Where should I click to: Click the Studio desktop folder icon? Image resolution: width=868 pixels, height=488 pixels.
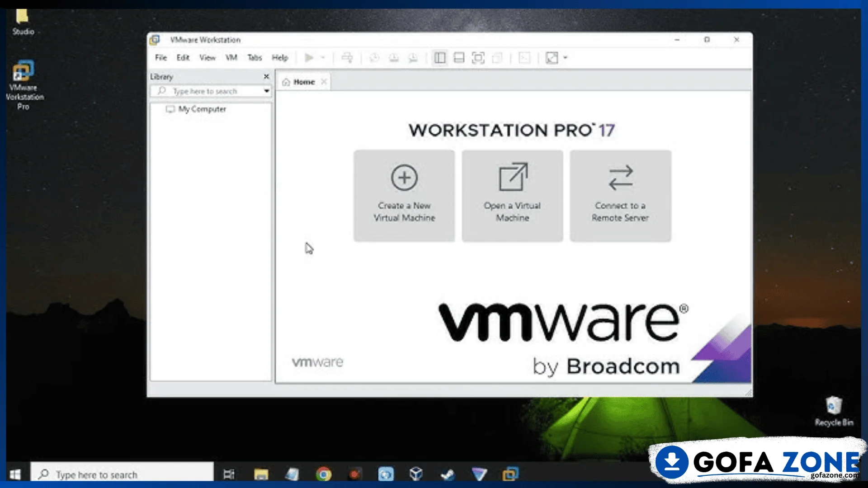[23, 22]
